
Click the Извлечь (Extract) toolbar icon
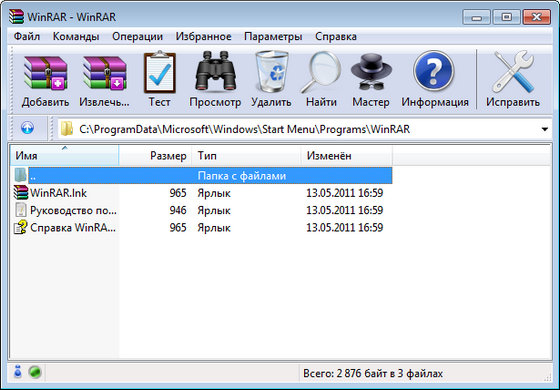pyautogui.click(x=104, y=74)
